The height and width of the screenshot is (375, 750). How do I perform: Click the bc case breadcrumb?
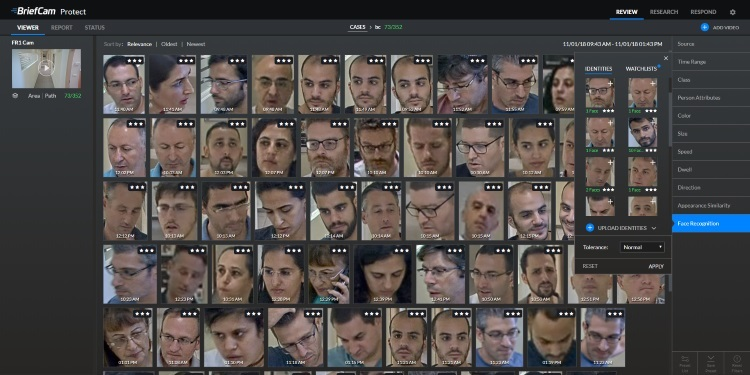click(377, 27)
